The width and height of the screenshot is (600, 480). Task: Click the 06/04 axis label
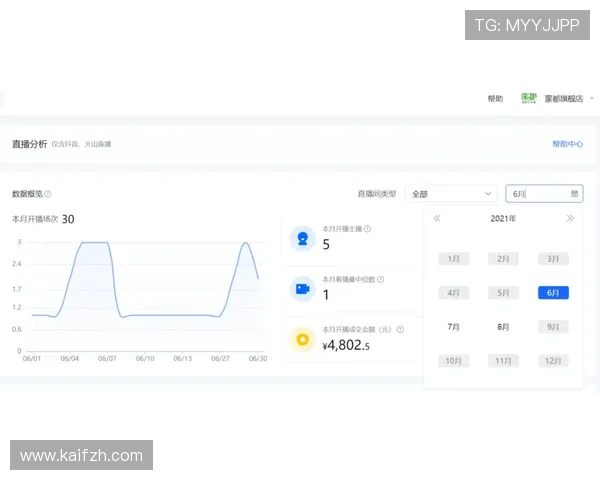pos(70,358)
